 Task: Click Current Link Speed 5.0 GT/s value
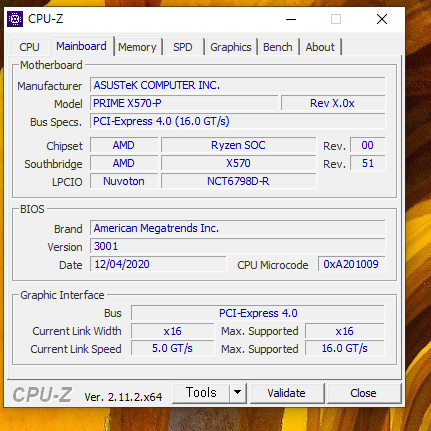pyautogui.click(x=172, y=349)
